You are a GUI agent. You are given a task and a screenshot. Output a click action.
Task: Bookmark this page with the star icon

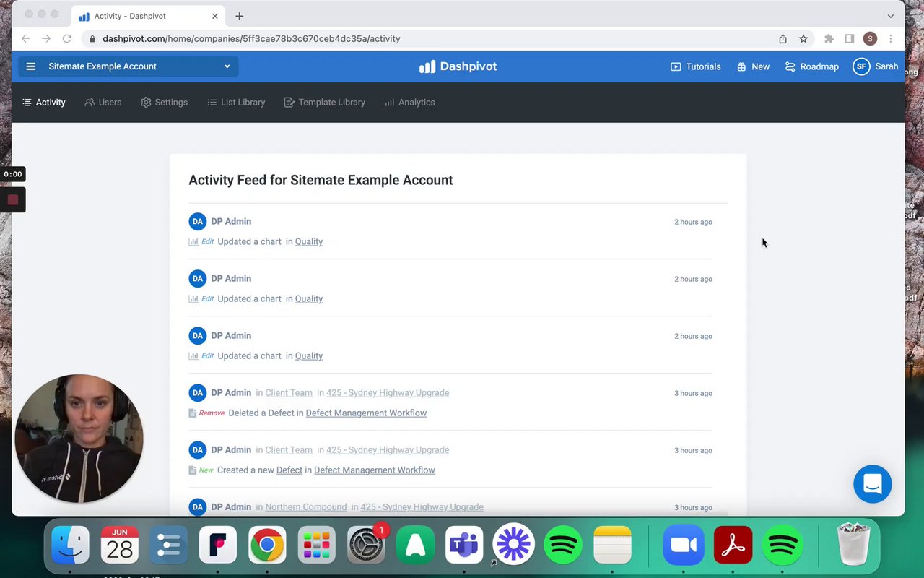(803, 39)
